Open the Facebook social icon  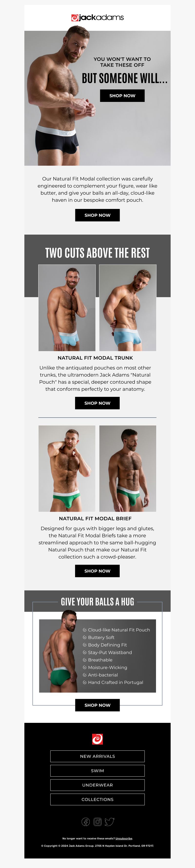86,822
